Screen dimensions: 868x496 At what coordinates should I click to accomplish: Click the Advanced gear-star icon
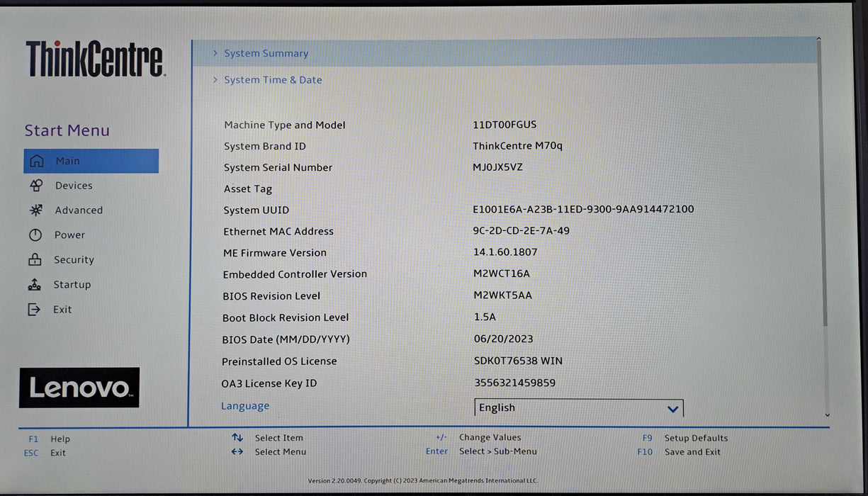pyautogui.click(x=36, y=210)
